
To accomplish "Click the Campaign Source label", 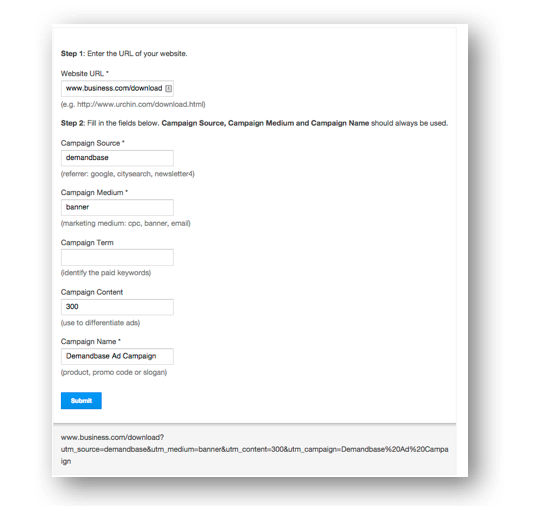I will coord(93,143).
